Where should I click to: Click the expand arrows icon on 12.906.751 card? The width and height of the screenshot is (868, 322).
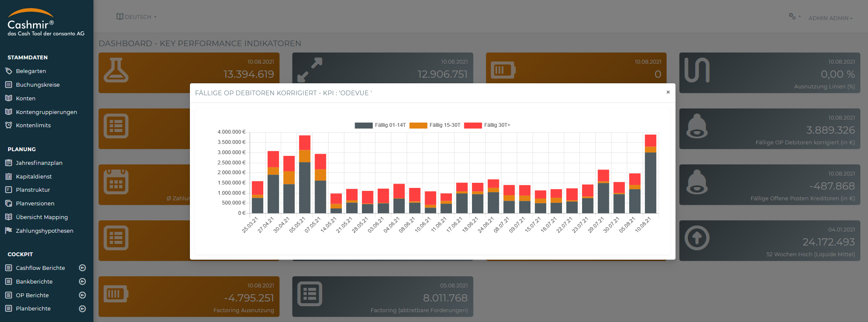(x=310, y=70)
